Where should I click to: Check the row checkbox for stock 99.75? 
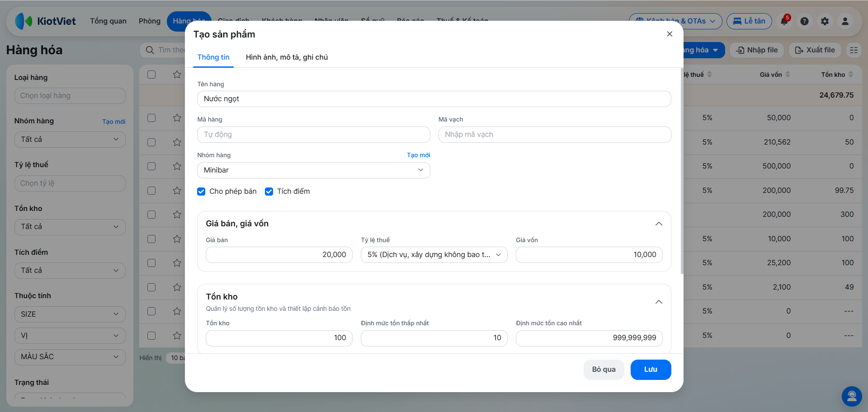[151, 191]
